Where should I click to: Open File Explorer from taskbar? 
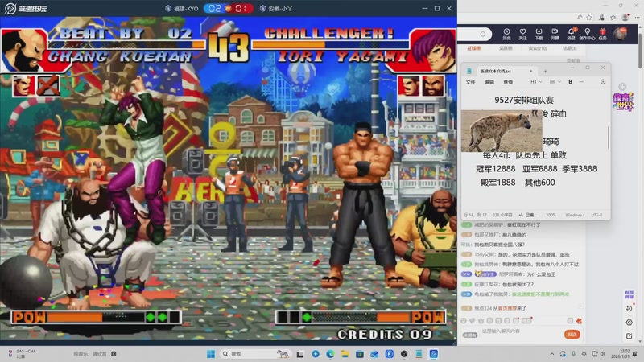(x=345, y=354)
